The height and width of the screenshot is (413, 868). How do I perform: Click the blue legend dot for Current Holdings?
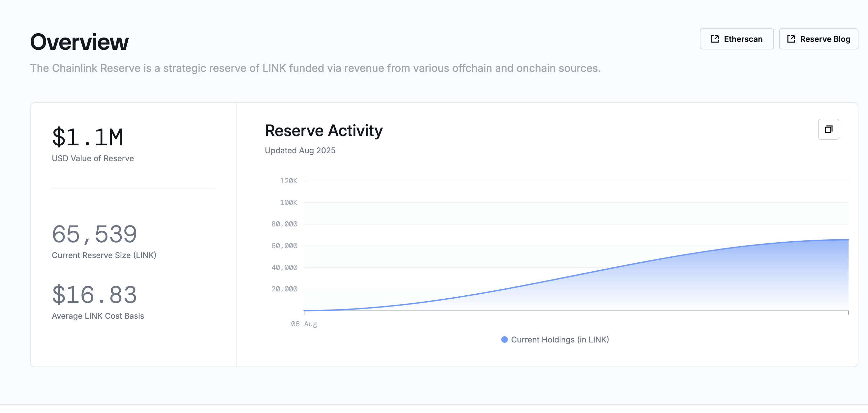[x=505, y=339]
